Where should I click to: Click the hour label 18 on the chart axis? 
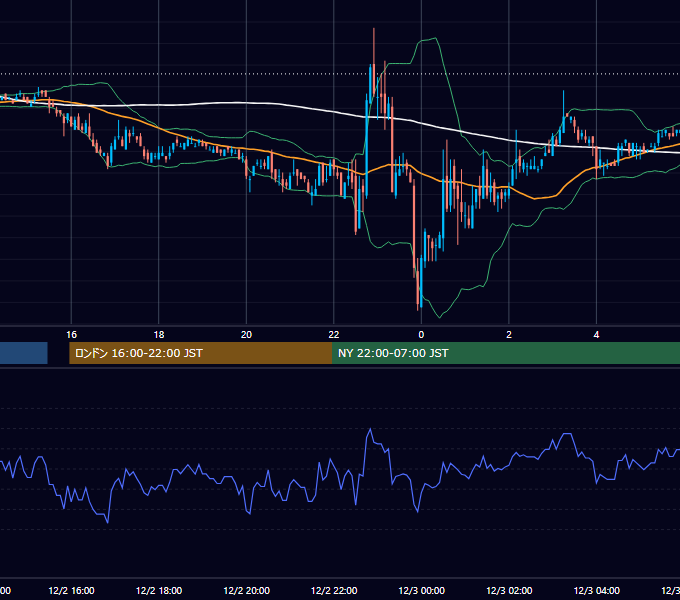click(x=159, y=335)
